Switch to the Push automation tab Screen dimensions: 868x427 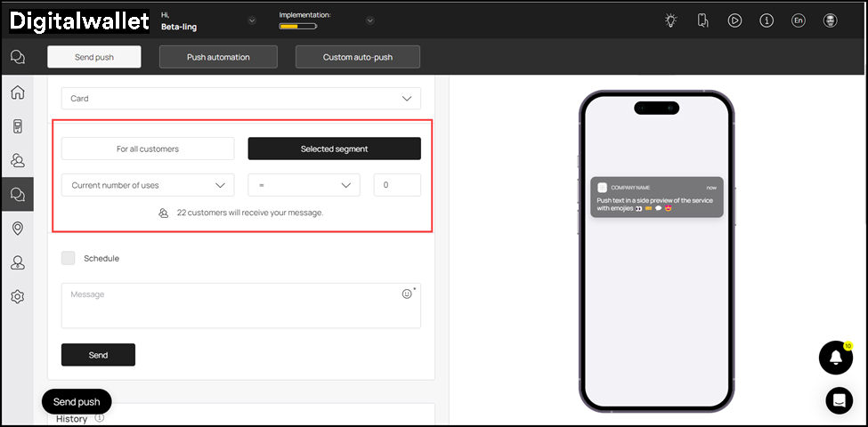(x=218, y=57)
